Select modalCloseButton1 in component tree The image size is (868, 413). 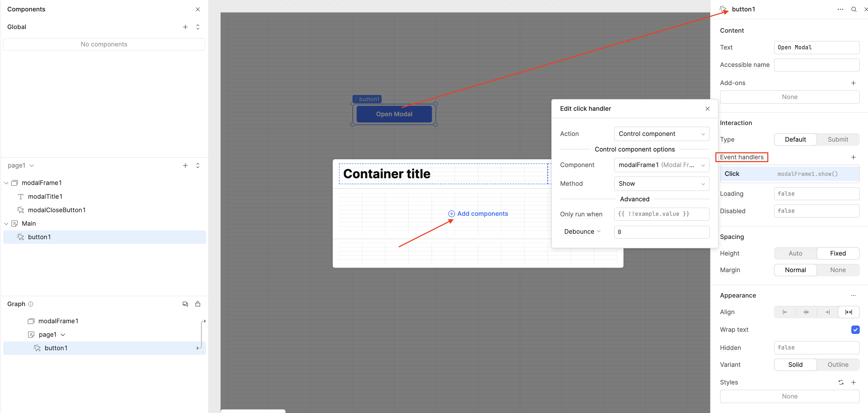click(56, 210)
